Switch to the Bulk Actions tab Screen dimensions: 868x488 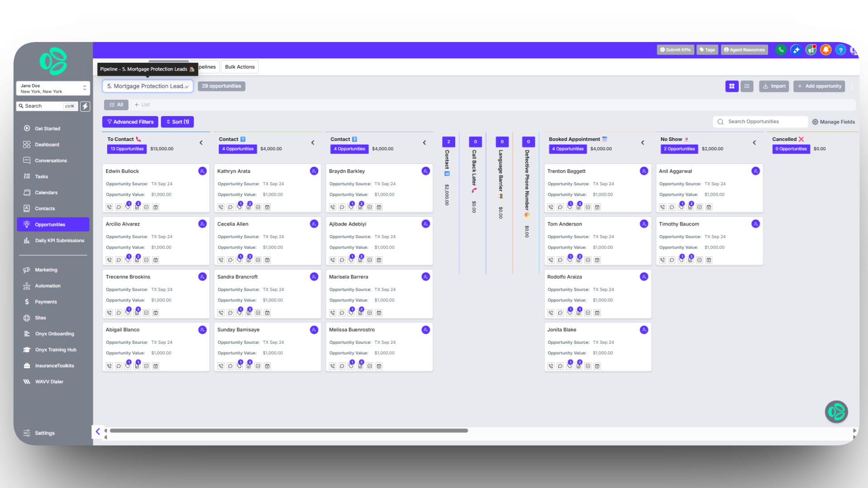240,66
